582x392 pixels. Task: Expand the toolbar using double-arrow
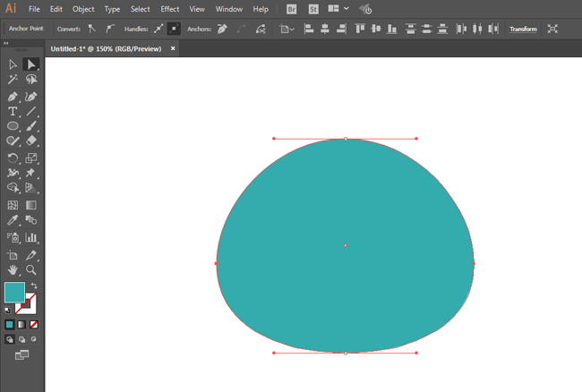pyautogui.click(x=7, y=43)
